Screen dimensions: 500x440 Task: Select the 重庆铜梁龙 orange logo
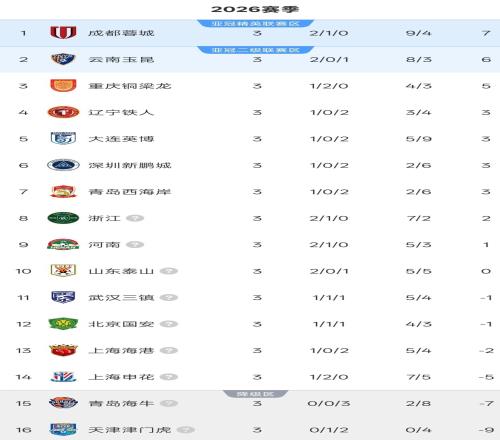pos(63,86)
